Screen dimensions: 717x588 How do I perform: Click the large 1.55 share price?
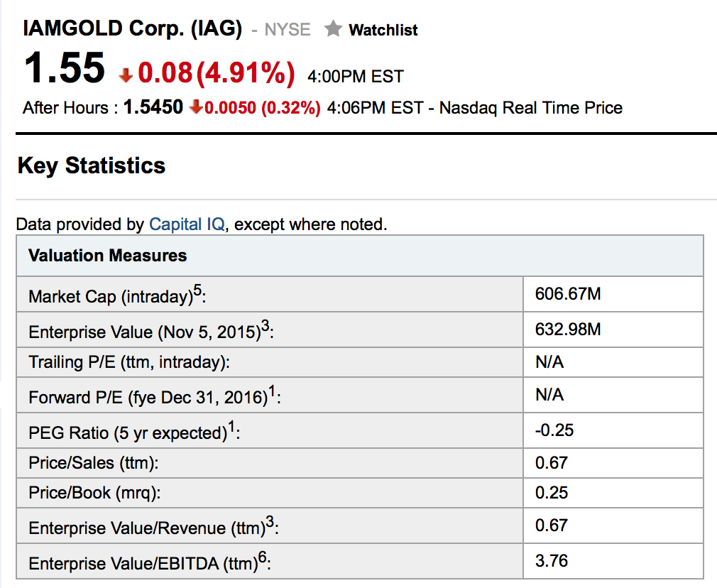[65, 69]
